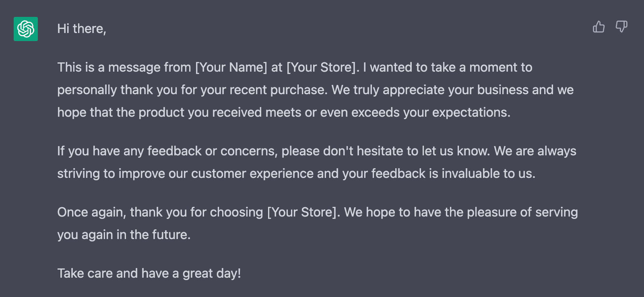Click the line starting "Once again, thank you"
This screenshot has height=297, width=644.
tap(318, 212)
